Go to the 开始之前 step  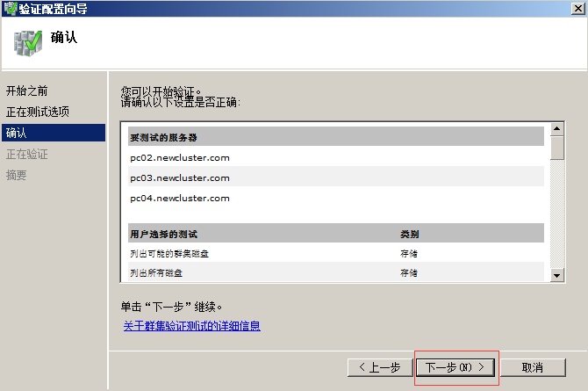(26, 91)
